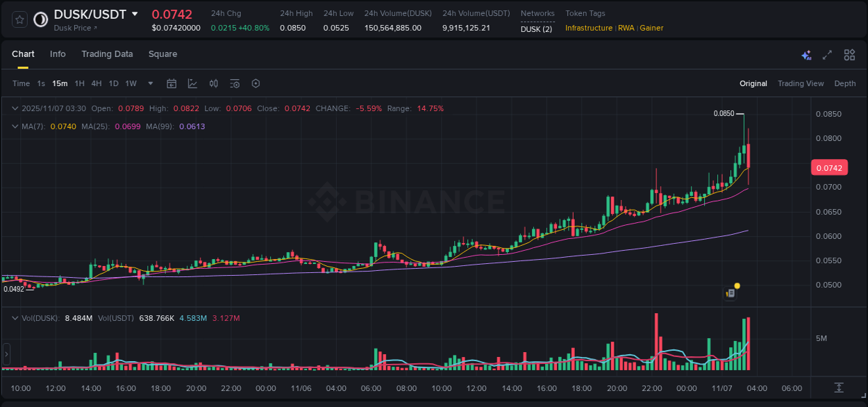This screenshot has width=868, height=407.
Task: Open the AI assistant icon above the chart
Action: 806,54
